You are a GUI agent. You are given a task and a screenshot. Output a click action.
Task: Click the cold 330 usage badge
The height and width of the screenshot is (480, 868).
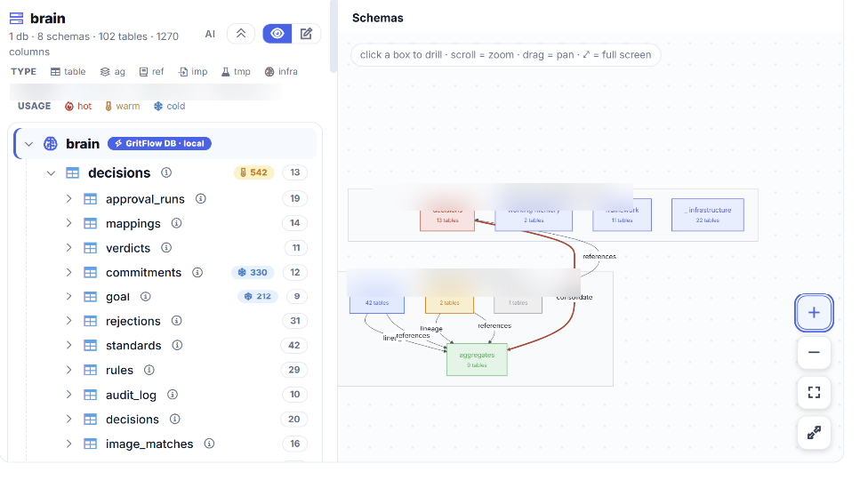coord(253,272)
